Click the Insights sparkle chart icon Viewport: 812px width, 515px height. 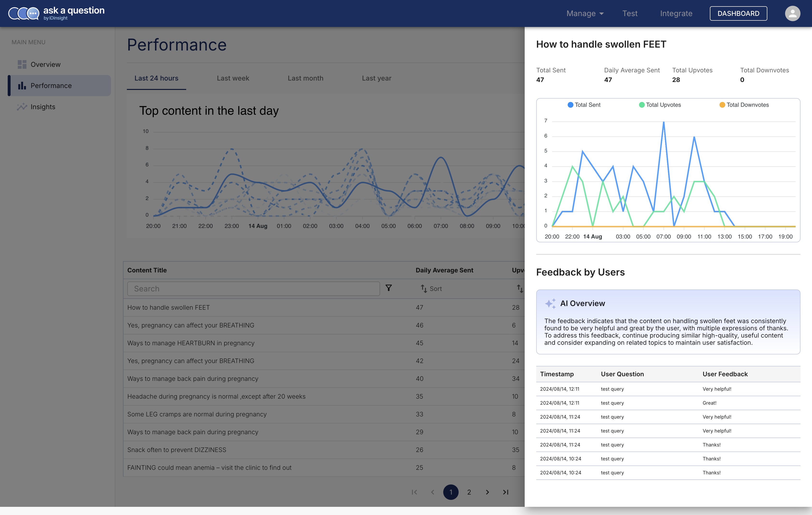(22, 107)
